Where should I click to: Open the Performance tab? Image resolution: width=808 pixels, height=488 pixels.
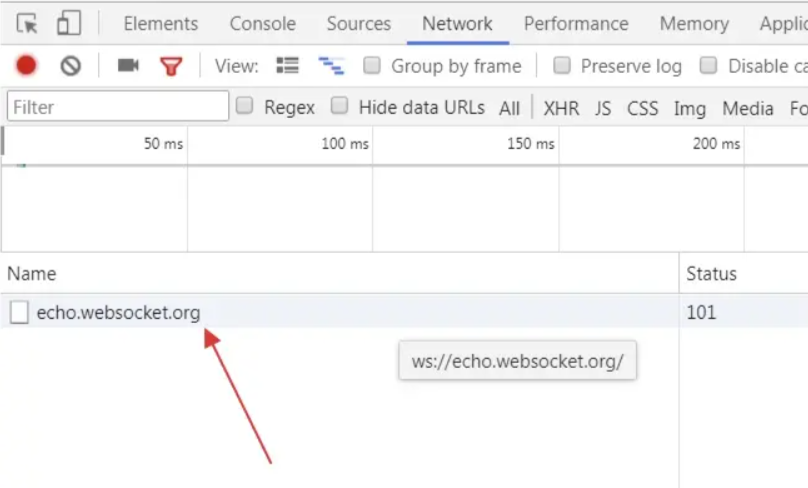tap(576, 24)
